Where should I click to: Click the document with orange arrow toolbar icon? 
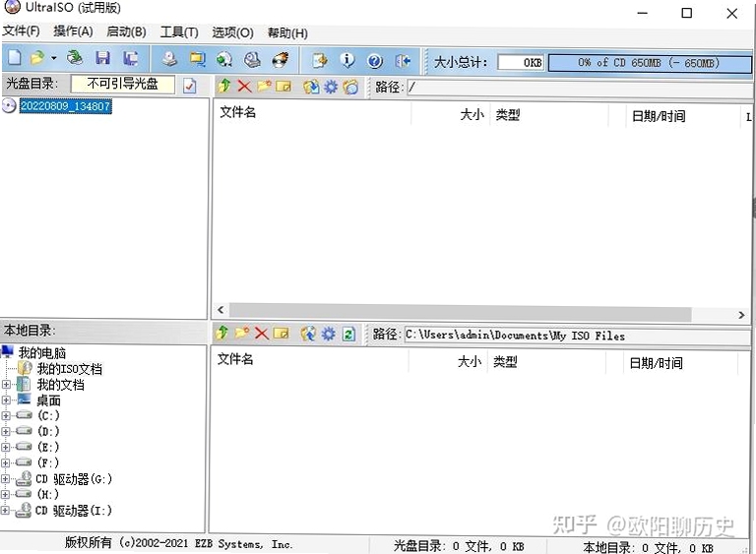pos(320,60)
